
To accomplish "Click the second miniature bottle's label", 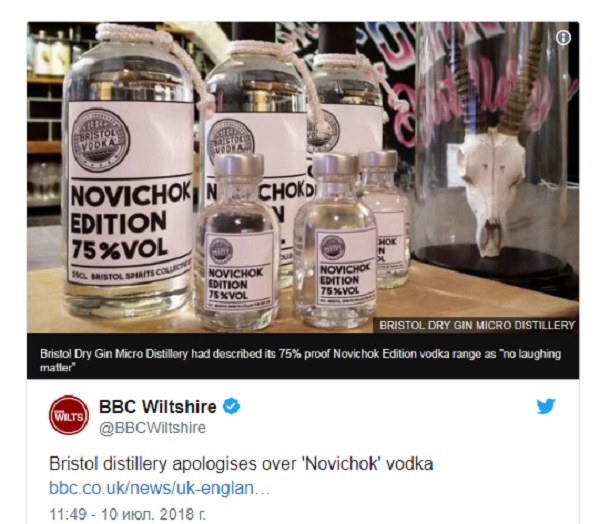I will (x=344, y=267).
